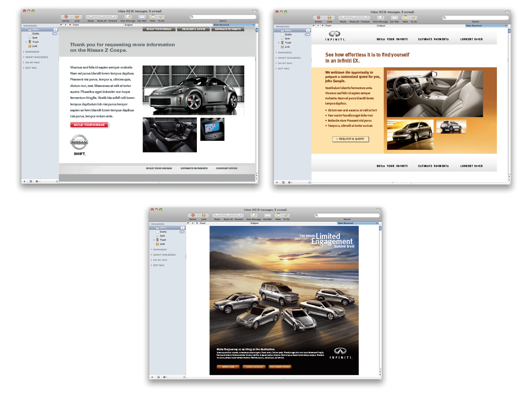This screenshot has height=394, width=532.
Task: Click Delete in the Limited Engagement email window
Action: click(x=193, y=215)
